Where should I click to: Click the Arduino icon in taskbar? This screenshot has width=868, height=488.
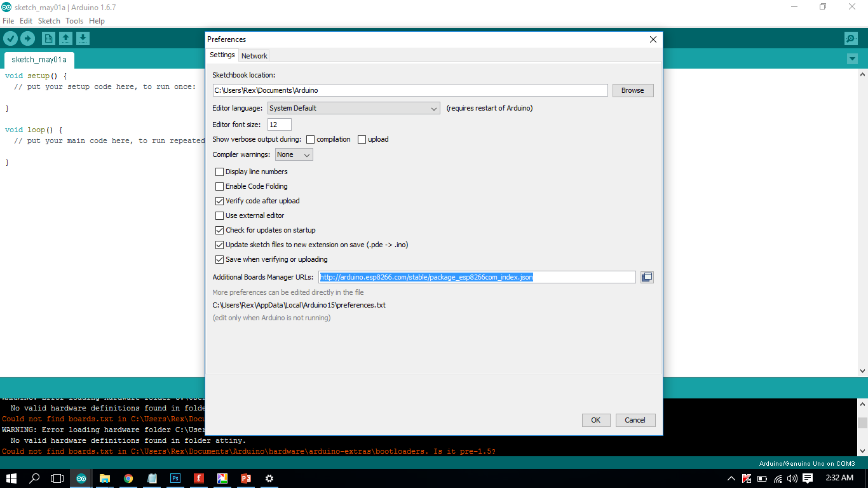coord(81,478)
